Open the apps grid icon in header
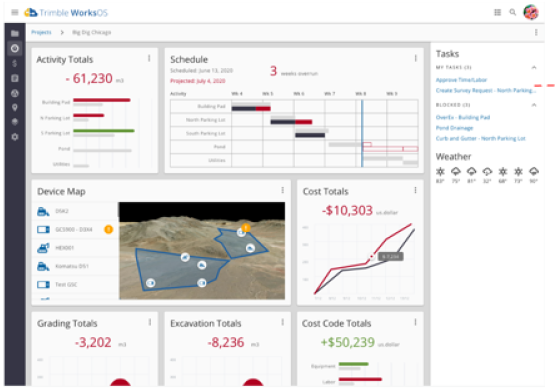Viewport: 555px width, 392px height. [497, 12]
